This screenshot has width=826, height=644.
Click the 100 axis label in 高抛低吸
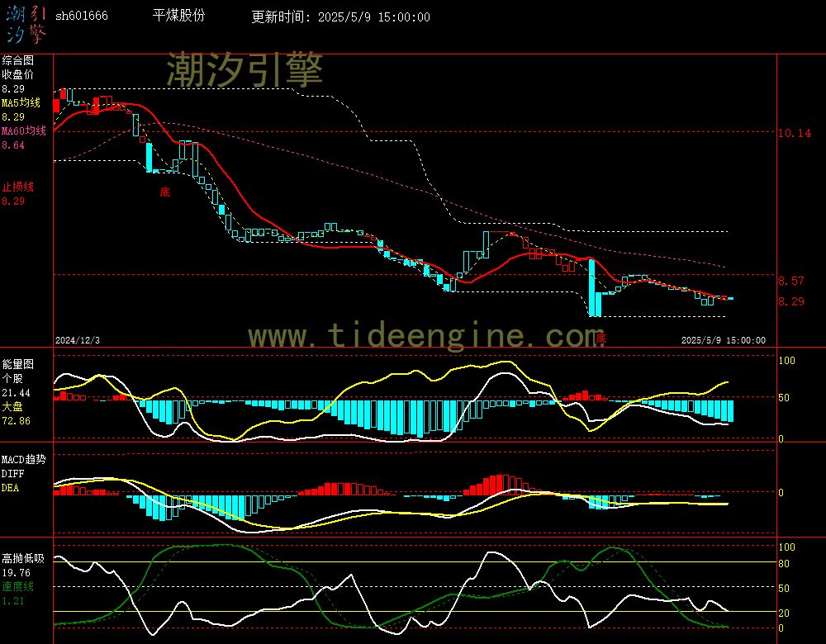tap(786, 547)
